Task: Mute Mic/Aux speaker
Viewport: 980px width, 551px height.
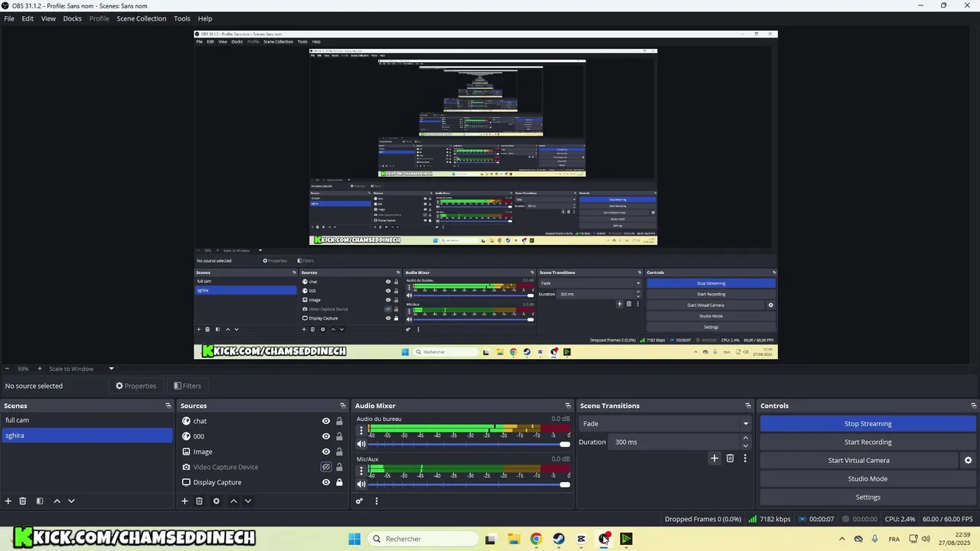Action: [x=361, y=484]
